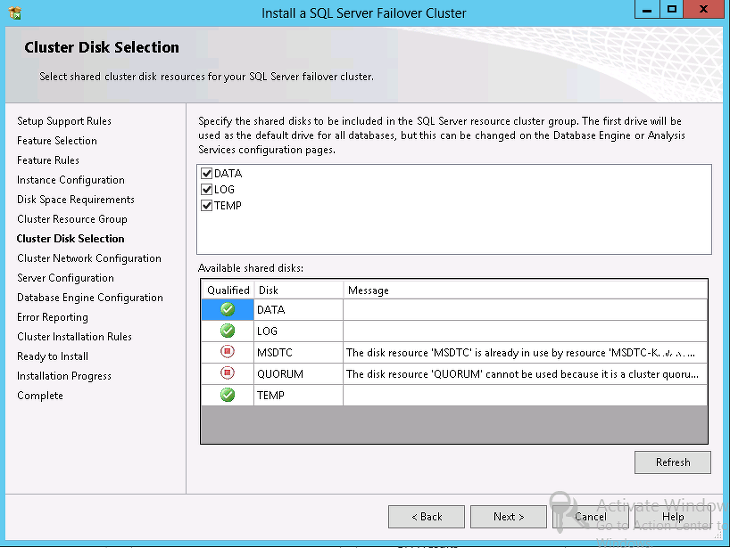This screenshot has height=548, width=730.
Task: Go to Feature Selection step
Action: pyautogui.click(x=57, y=141)
